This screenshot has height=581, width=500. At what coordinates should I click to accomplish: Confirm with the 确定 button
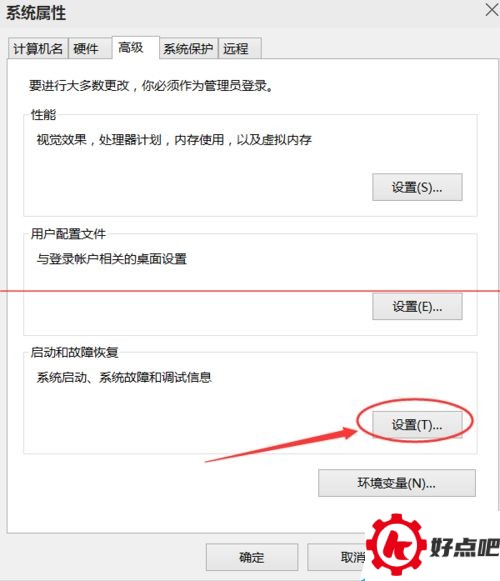pos(252,557)
